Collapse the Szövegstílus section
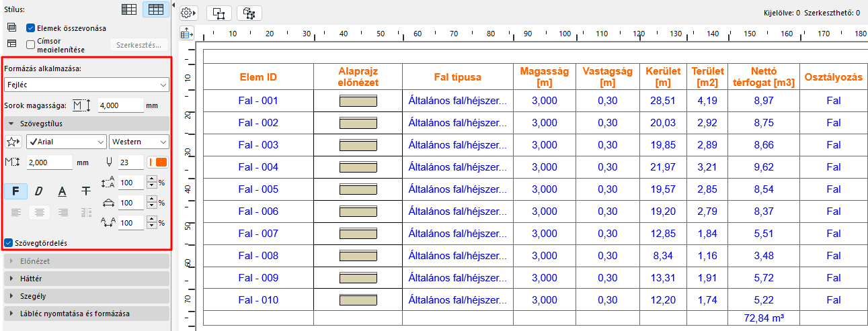 86,124
